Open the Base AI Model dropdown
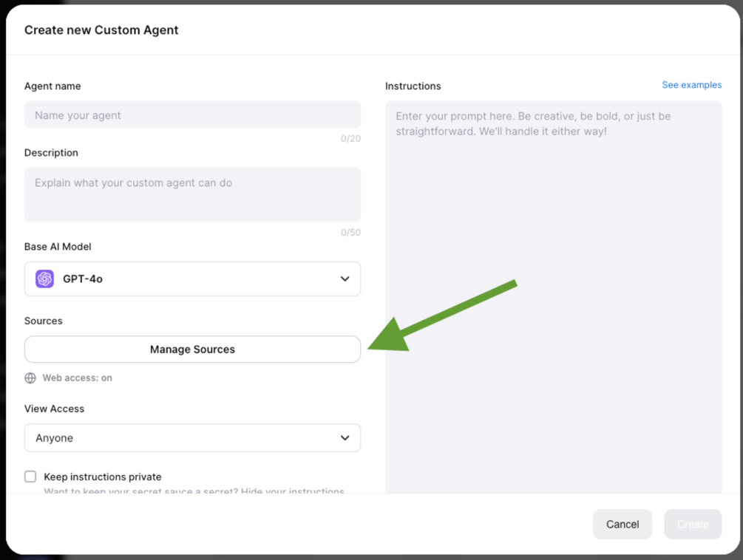 [x=192, y=279]
